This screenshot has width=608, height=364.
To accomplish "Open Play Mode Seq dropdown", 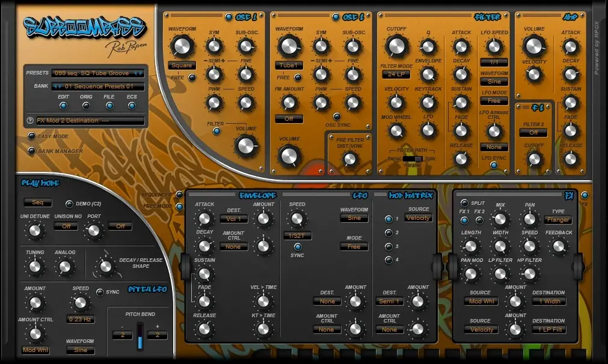I will pos(38,202).
